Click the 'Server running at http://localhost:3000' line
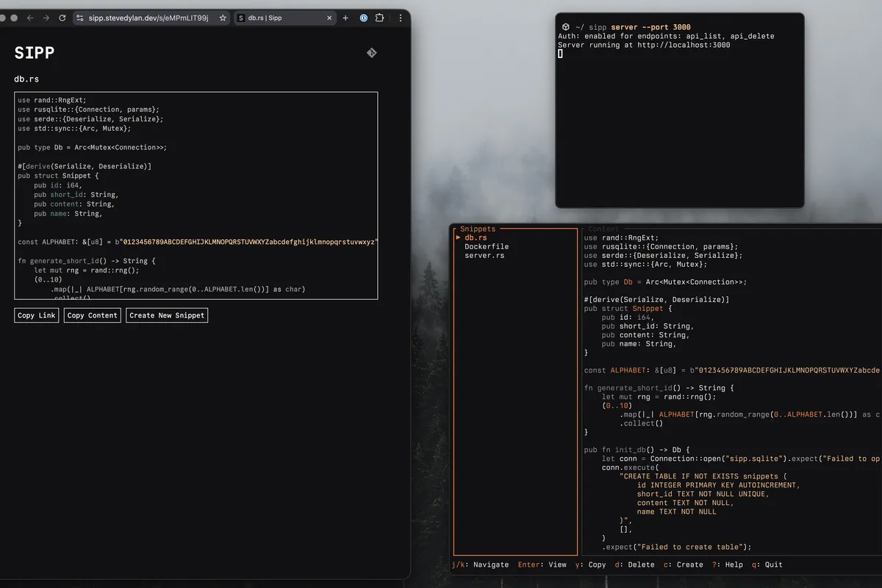The width and height of the screenshot is (882, 588). pyautogui.click(x=644, y=45)
